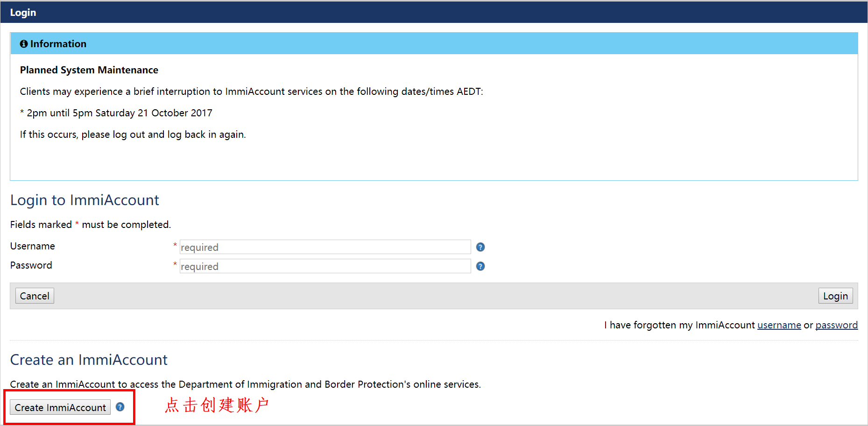
Task: Click the 'Planned System Maintenance' heading
Action: pos(89,70)
